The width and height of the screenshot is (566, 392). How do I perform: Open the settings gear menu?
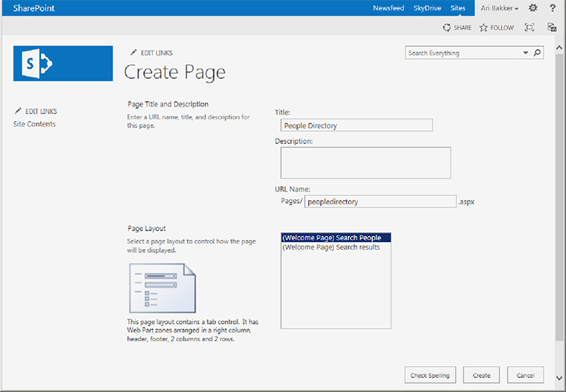point(533,8)
